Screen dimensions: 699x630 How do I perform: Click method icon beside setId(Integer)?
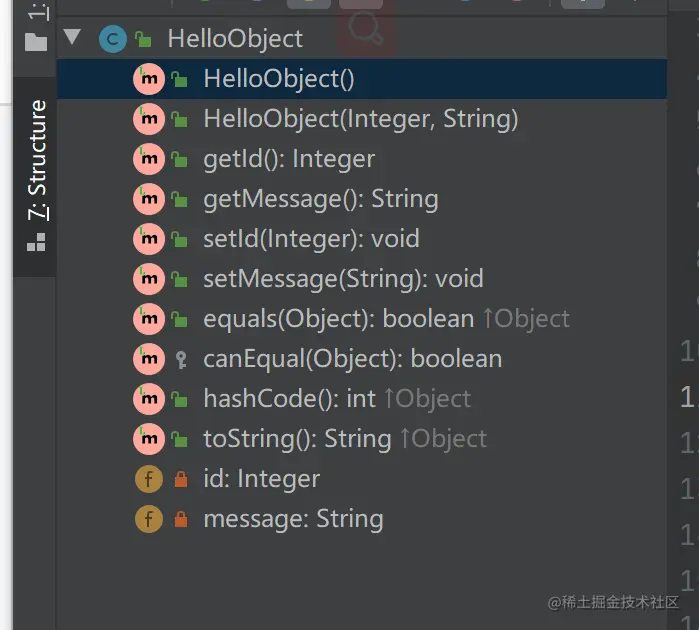(x=148, y=239)
